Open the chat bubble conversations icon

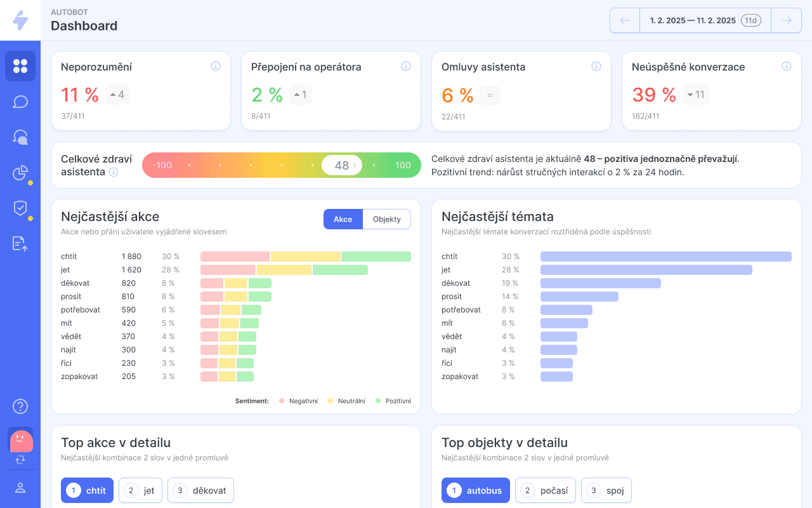(20, 102)
